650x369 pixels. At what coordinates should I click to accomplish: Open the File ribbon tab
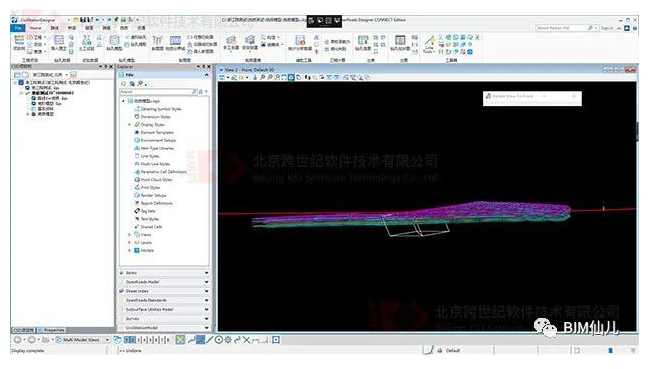(17, 28)
